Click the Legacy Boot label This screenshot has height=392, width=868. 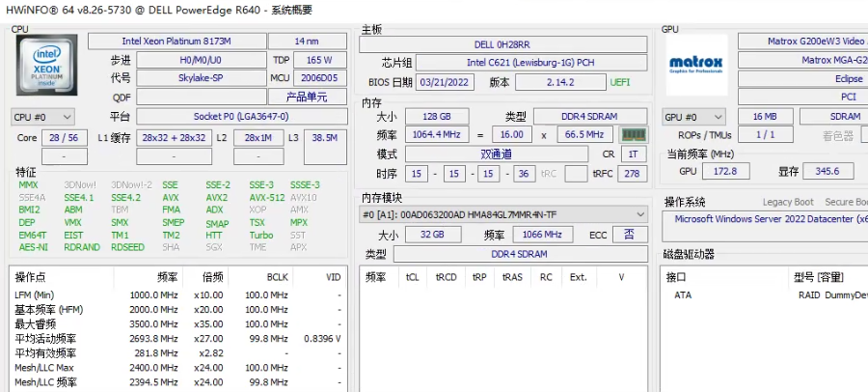788,203
